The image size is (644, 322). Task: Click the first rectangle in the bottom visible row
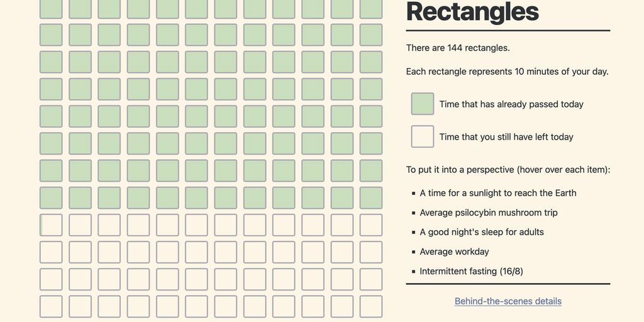51,306
